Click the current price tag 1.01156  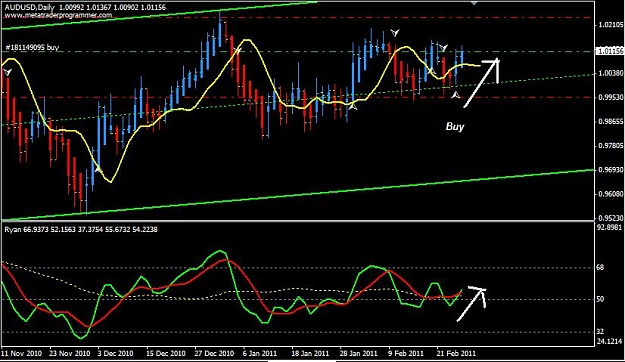coord(609,51)
